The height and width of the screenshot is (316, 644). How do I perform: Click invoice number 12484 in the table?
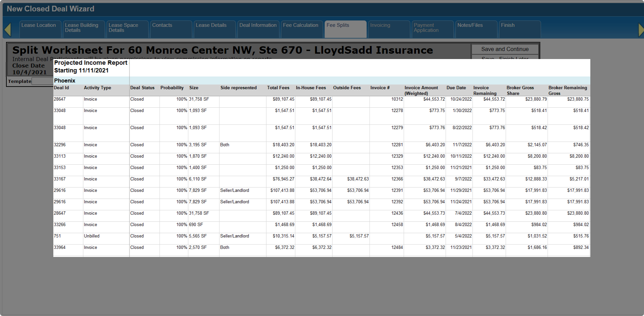point(397,248)
